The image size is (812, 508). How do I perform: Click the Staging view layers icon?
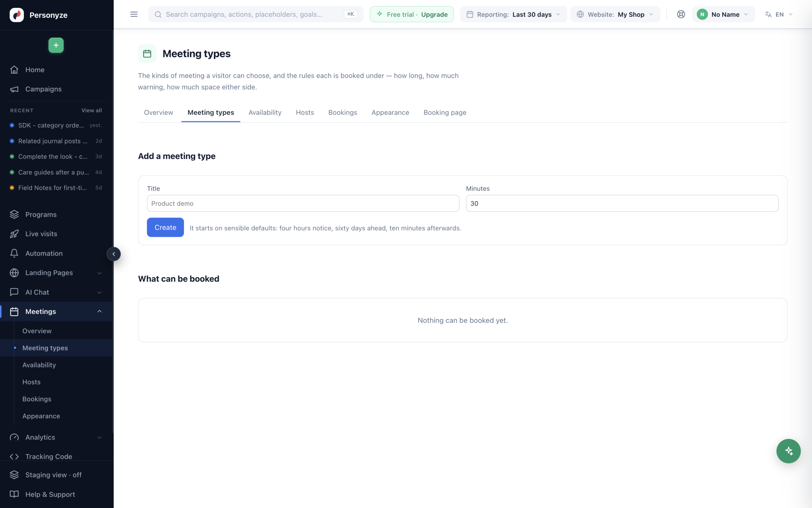(14, 475)
